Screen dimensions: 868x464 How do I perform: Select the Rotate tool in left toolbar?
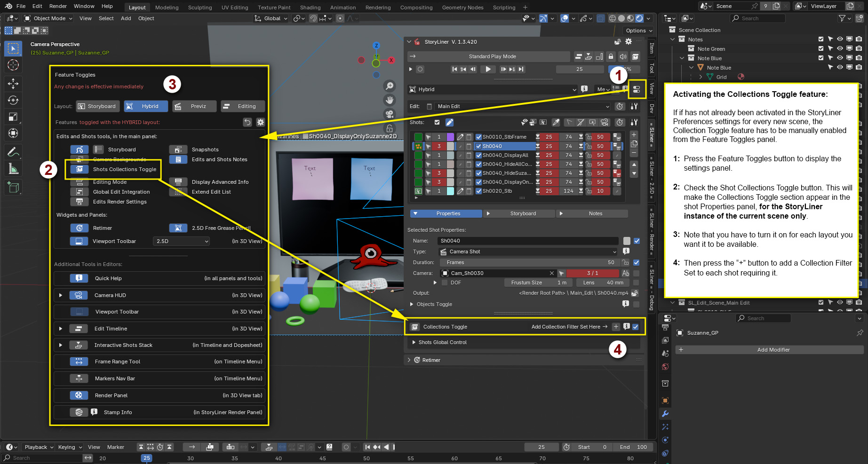tap(13, 100)
